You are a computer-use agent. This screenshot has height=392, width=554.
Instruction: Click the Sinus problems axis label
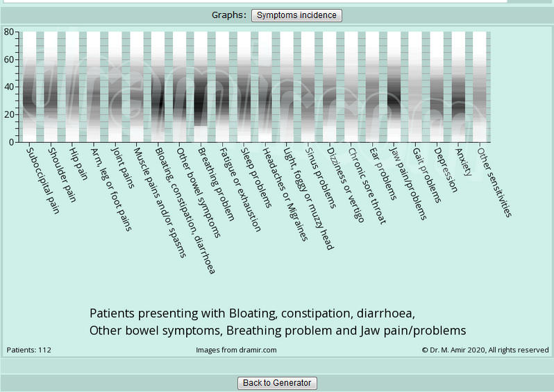pos(321,177)
